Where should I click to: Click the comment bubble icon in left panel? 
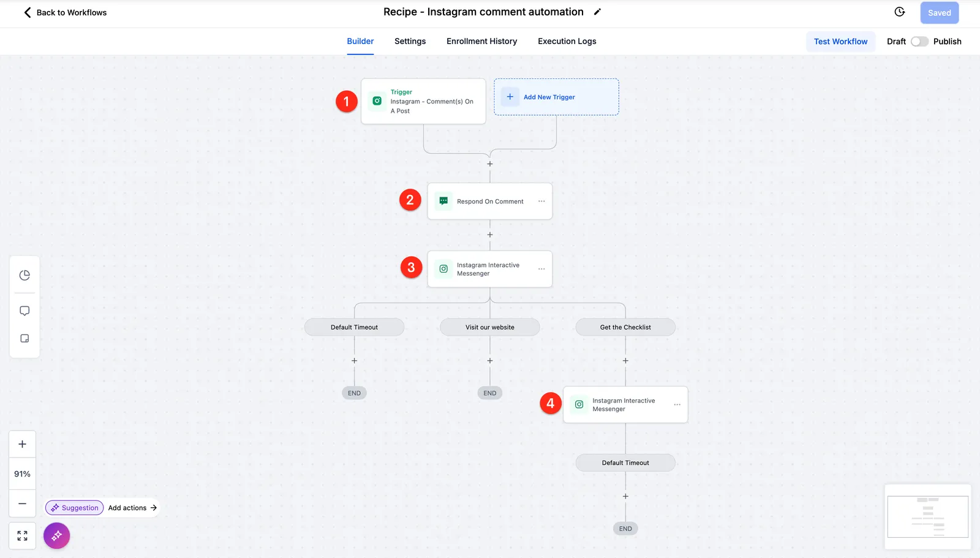24,311
